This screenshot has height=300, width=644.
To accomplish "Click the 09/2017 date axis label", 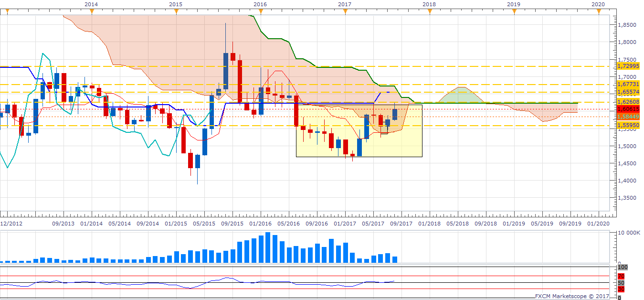I will pyautogui.click(x=401, y=224).
